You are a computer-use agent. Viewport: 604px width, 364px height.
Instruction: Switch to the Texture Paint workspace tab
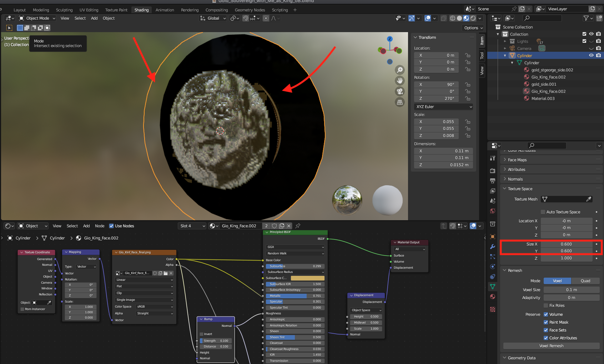pos(116,10)
